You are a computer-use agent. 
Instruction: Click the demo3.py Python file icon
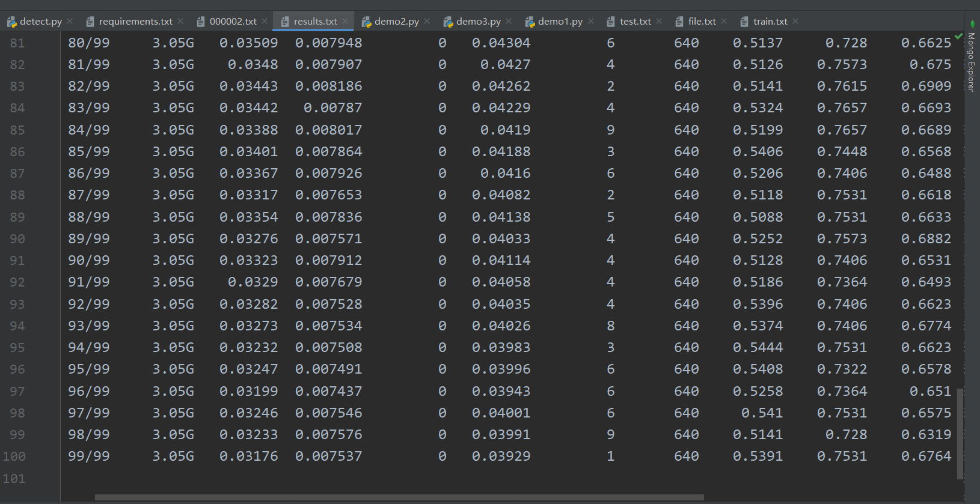pos(448,22)
